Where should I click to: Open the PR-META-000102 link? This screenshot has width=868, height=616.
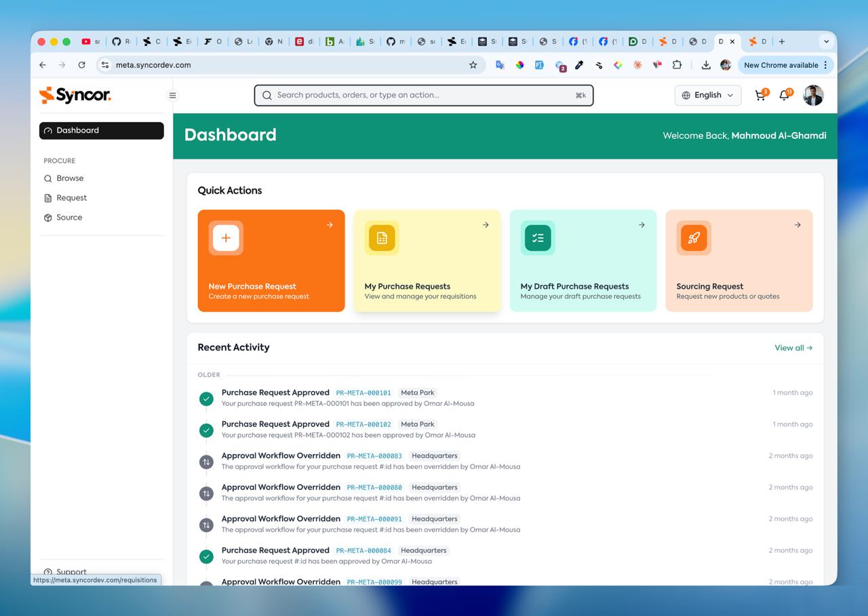363,424
